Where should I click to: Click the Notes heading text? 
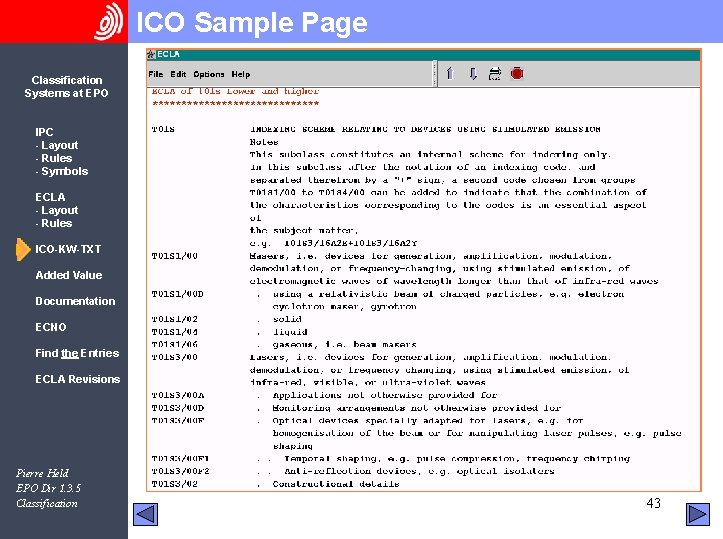coord(264,142)
